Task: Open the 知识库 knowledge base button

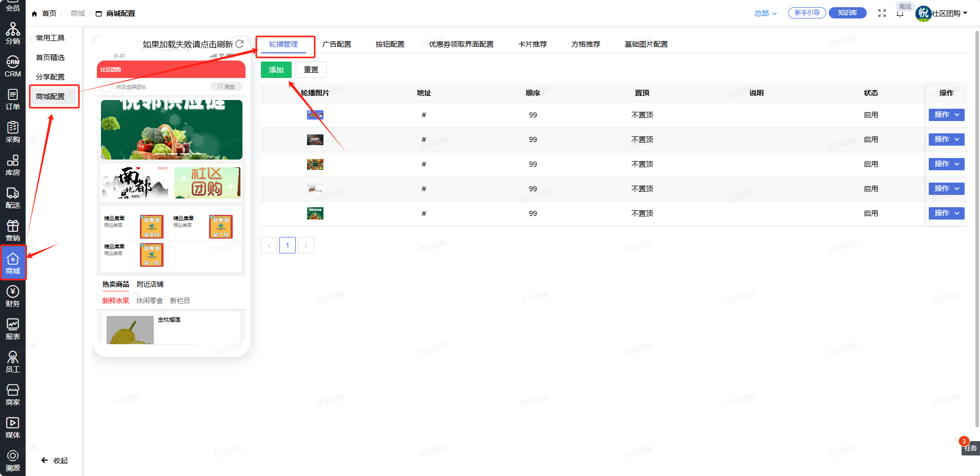Action: coord(848,13)
